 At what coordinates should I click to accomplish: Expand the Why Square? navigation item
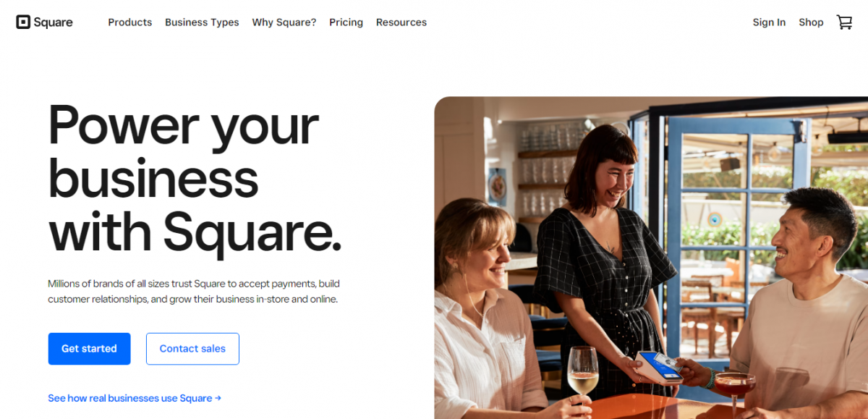tap(284, 22)
